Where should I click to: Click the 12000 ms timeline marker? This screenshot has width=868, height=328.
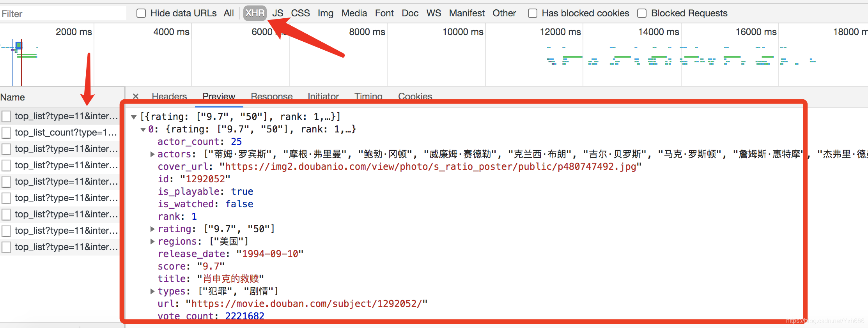pos(560,32)
